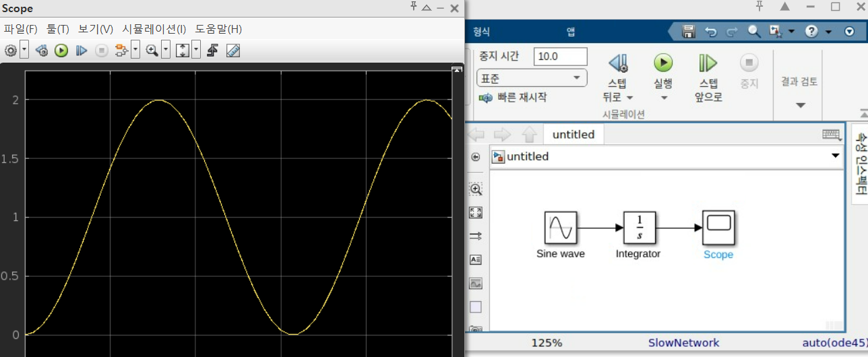Undock Scope window using the triangle icon
Screen dimensions: 868x357
[426, 7]
